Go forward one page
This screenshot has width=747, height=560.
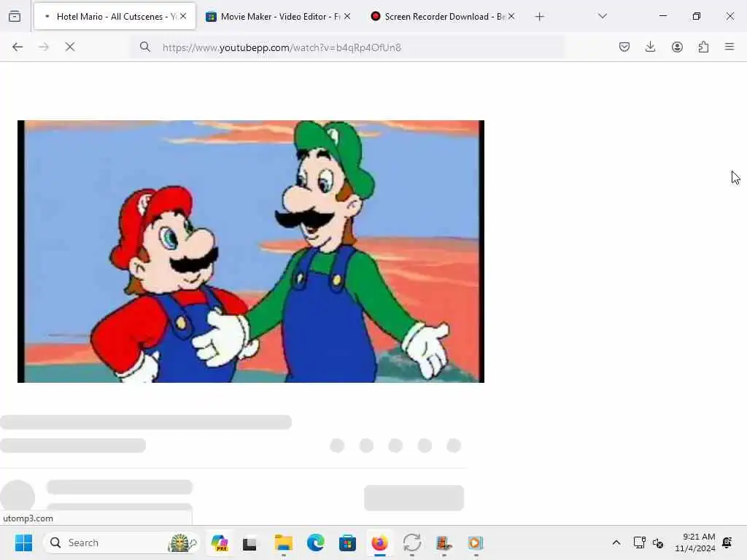[43, 47]
